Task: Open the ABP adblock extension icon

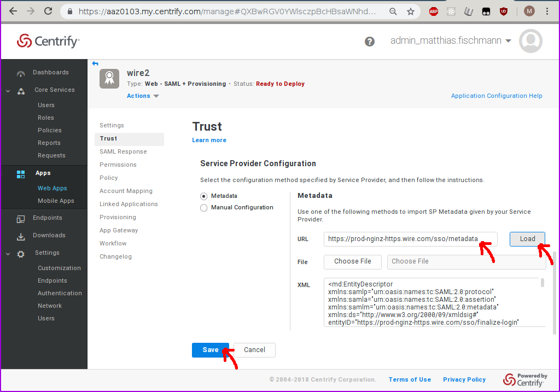Action: pyautogui.click(x=434, y=11)
